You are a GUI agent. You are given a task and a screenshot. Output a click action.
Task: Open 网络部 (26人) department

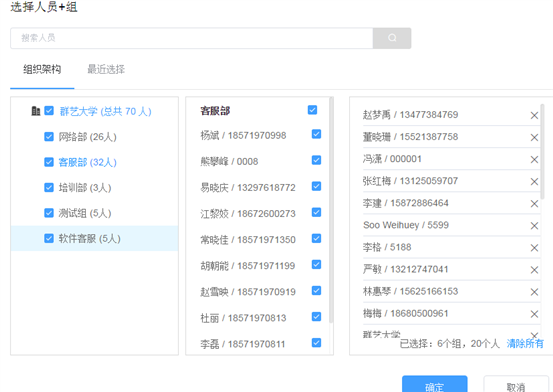pyautogui.click(x=87, y=137)
